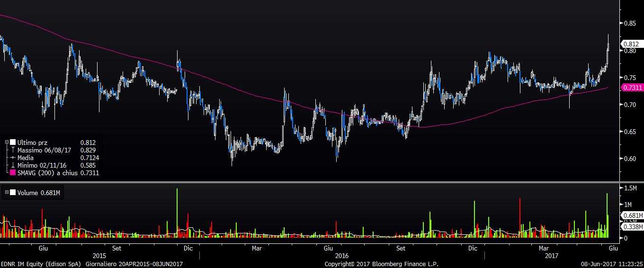Click the 1.5M volume axis label
Image resolution: width=644 pixels, height=268 pixels.
coord(631,188)
